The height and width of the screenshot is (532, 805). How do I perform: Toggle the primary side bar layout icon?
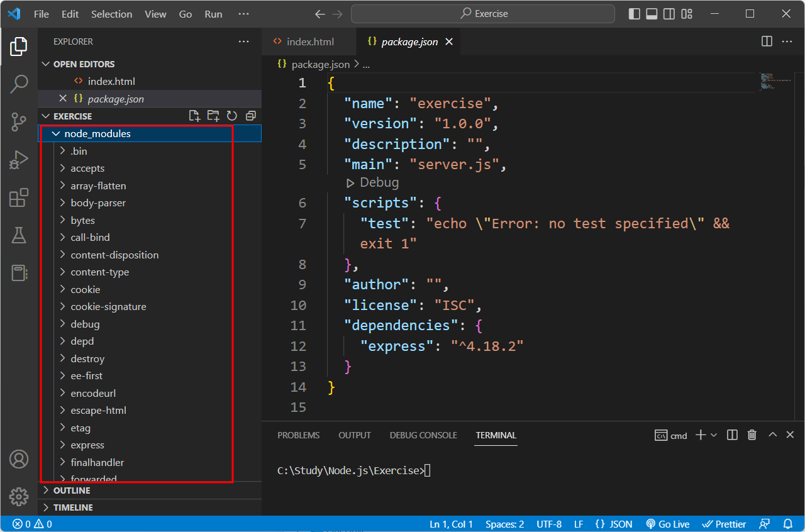[635, 14]
